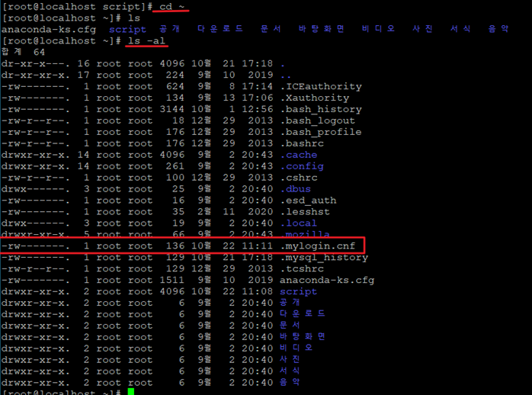Select the .ICEauthority file name

pos(321,86)
